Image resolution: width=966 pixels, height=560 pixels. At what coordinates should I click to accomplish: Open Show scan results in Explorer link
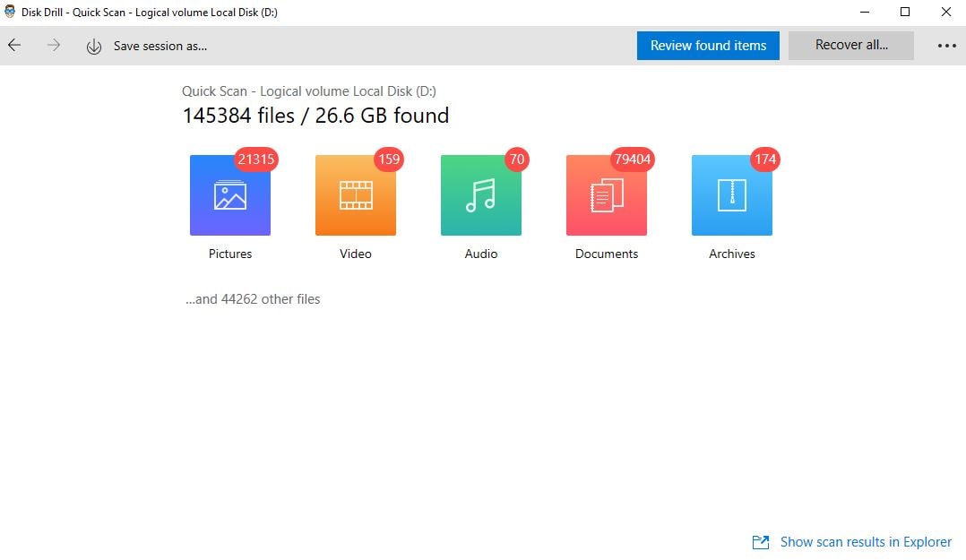click(x=866, y=542)
